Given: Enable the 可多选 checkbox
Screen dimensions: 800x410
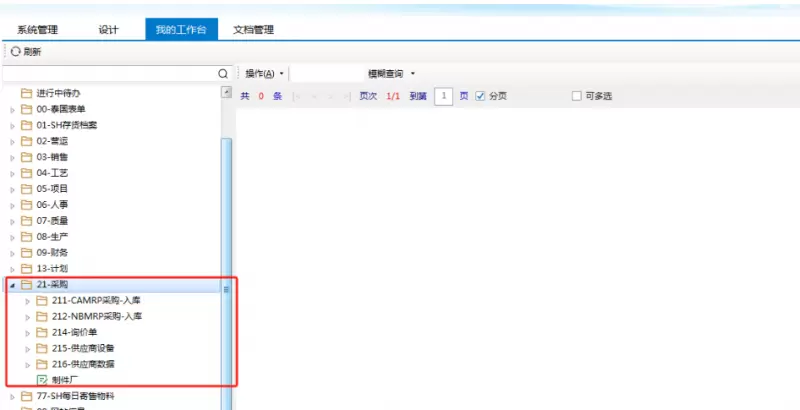Looking at the screenshot, I should tap(576, 96).
